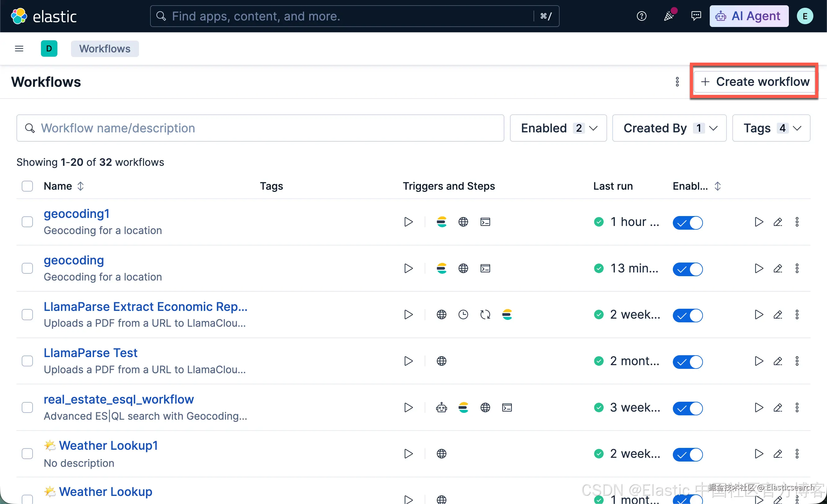Open the geocoding row's actions kebab menu
This screenshot has height=504, width=827.
(x=797, y=268)
